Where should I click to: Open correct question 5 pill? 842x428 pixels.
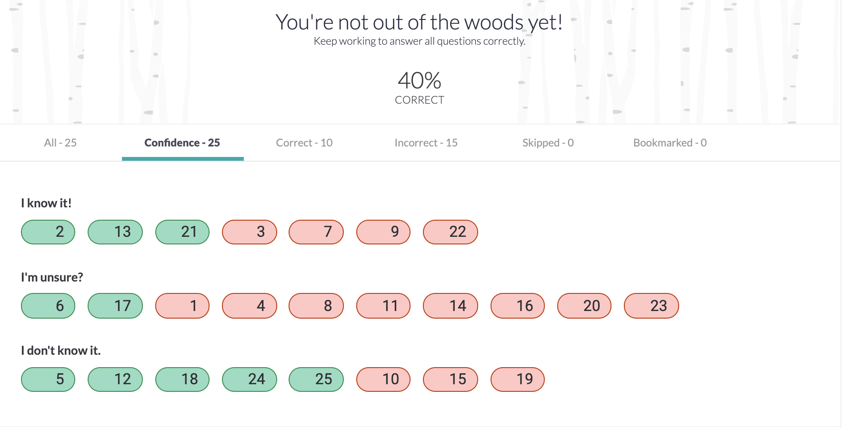coord(48,380)
